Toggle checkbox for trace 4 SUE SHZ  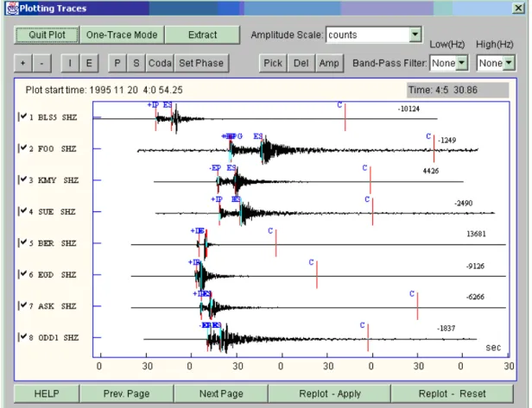point(22,211)
